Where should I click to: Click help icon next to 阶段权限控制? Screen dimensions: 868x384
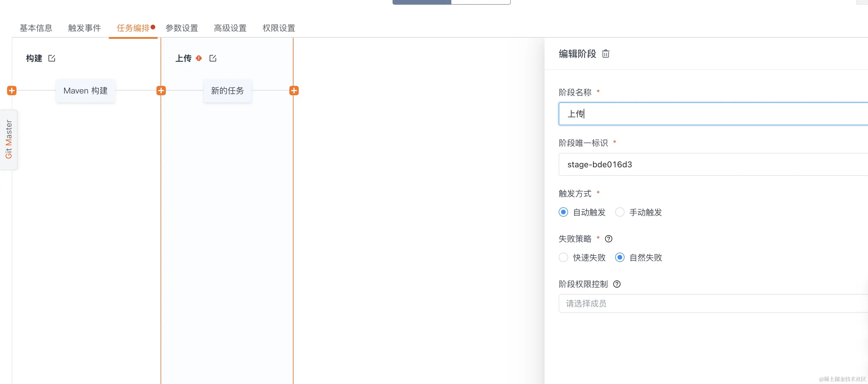pyautogui.click(x=617, y=284)
